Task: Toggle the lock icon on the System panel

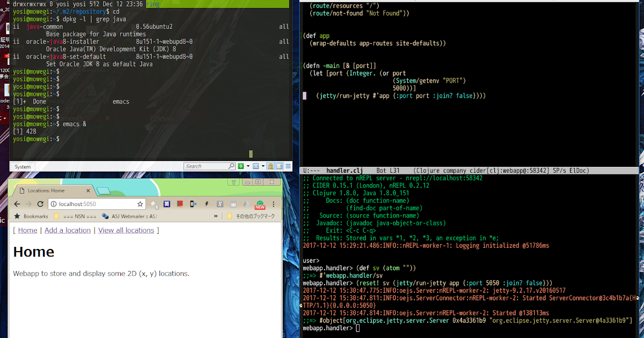Action: click(271, 166)
